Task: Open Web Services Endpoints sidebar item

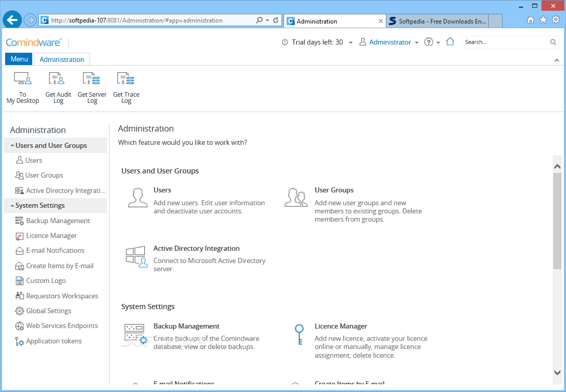Action: coord(57,326)
